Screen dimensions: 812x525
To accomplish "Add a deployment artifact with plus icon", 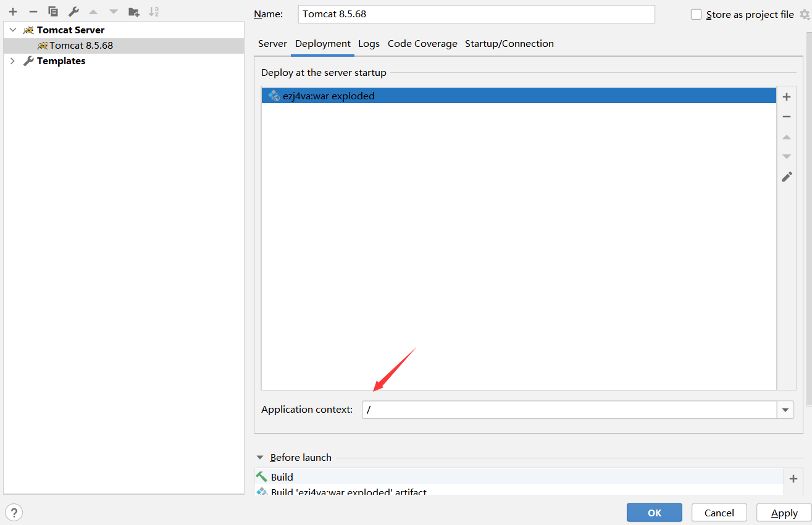I will [787, 97].
